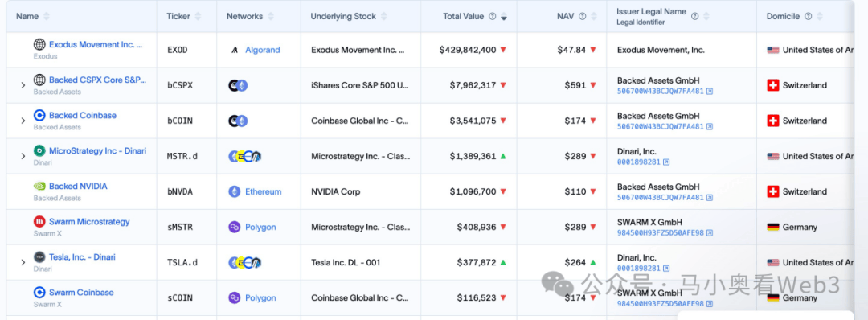Sort table by Name column arrows
868x320 pixels.
tap(47, 17)
